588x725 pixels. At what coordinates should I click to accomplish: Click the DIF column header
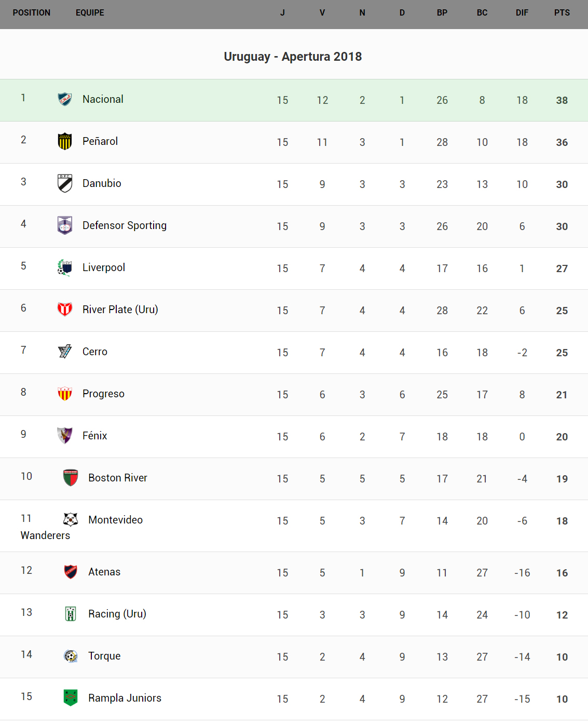tap(522, 12)
